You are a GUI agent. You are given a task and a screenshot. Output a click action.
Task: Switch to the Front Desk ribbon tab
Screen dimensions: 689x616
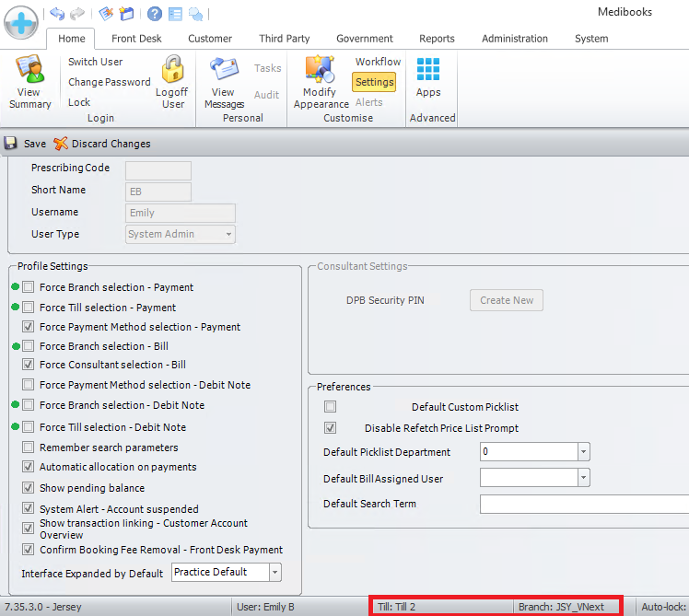click(x=136, y=39)
